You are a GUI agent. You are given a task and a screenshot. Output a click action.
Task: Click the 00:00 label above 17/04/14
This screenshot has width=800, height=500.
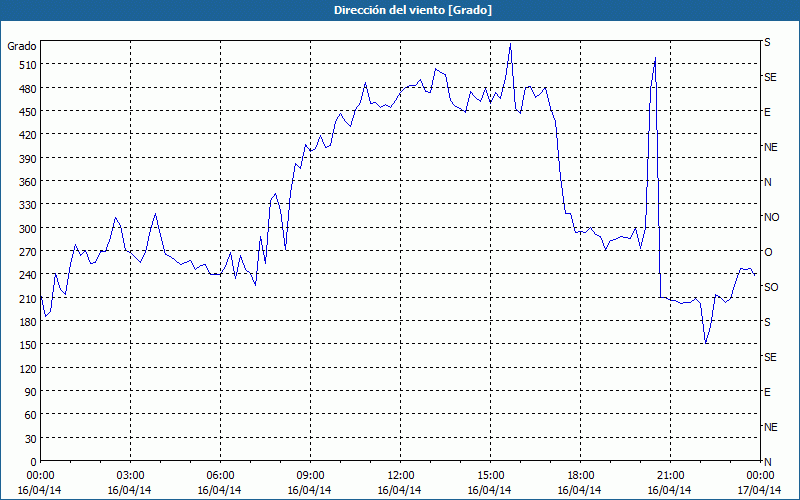[x=760, y=476]
